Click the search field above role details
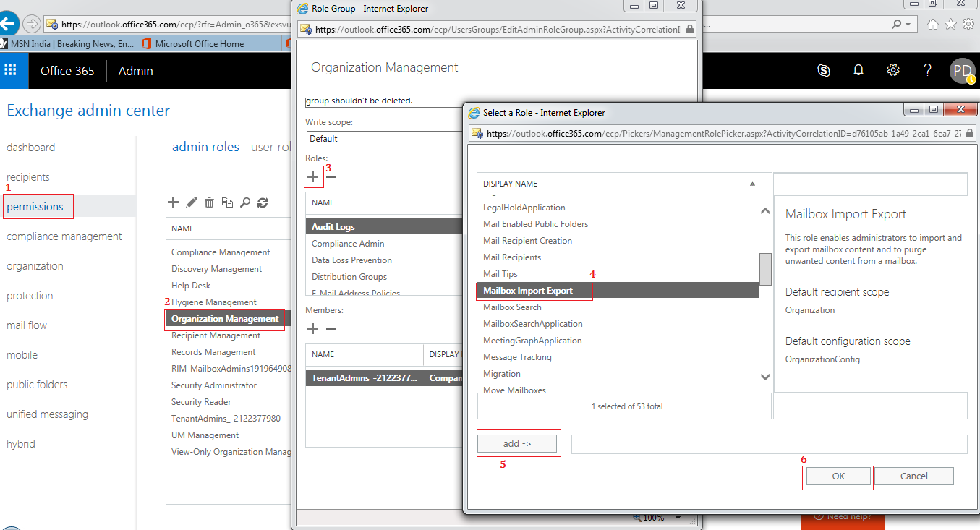Viewport: 980px width, 530px height. tap(870, 184)
